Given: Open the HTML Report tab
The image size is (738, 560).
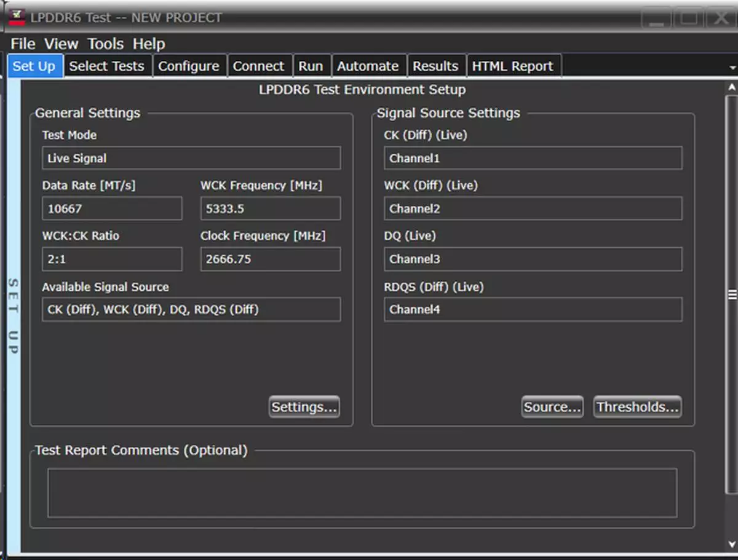Looking at the screenshot, I should click(512, 66).
